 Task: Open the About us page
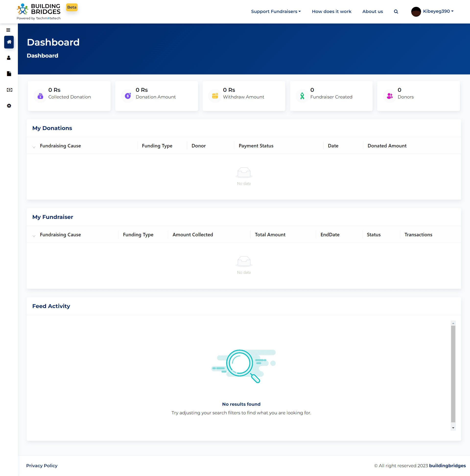(373, 12)
